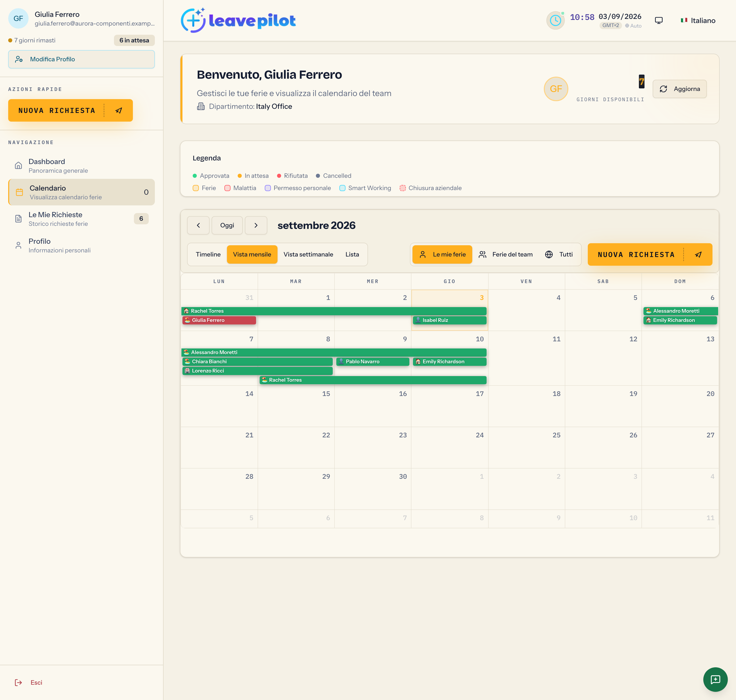This screenshot has height=700, width=736.
Task: Click the paper plane icon in calendar toolbar
Action: coord(698,254)
